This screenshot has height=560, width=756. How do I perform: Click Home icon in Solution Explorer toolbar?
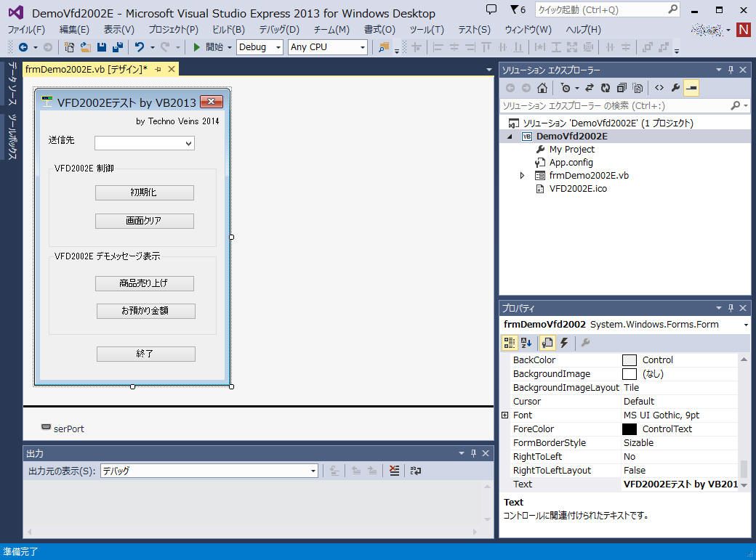542,88
